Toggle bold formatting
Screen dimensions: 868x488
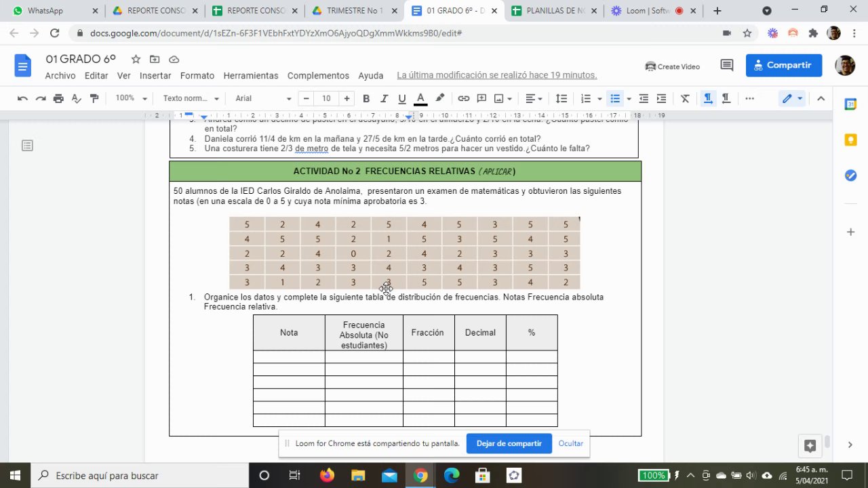(x=366, y=98)
